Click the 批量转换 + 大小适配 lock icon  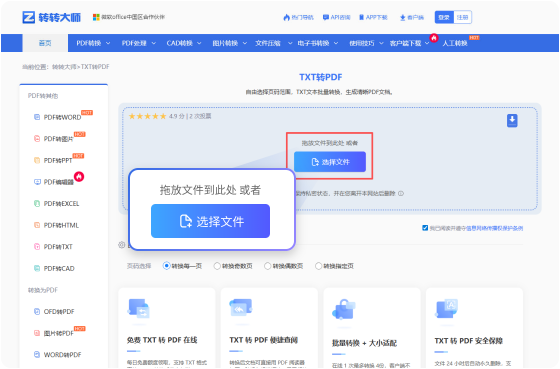[344, 309]
